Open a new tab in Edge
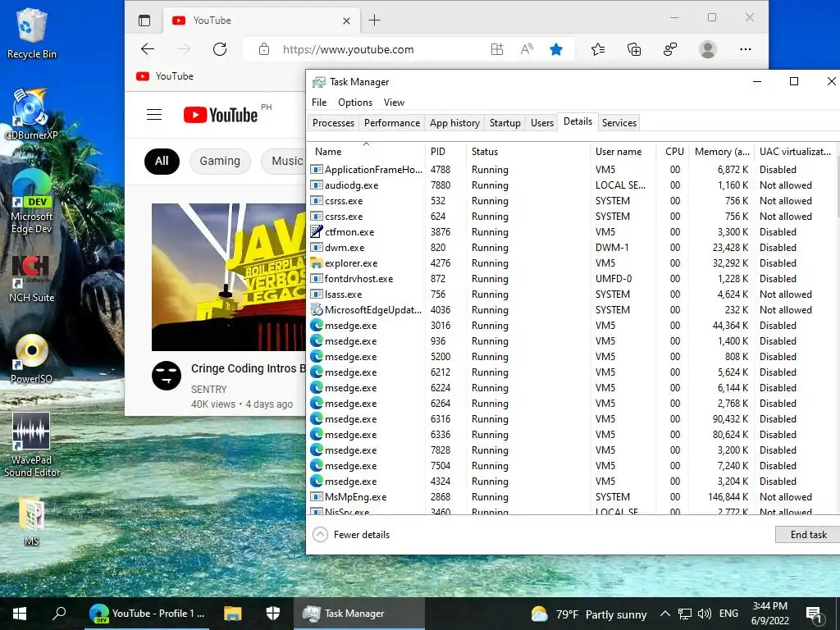 [x=374, y=21]
